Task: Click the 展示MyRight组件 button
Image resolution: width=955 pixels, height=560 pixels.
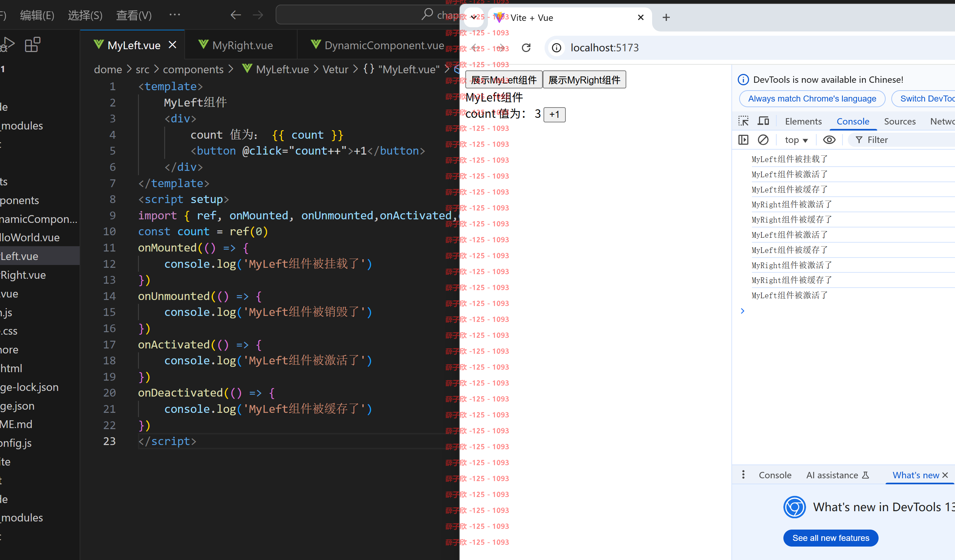Action: [x=585, y=80]
